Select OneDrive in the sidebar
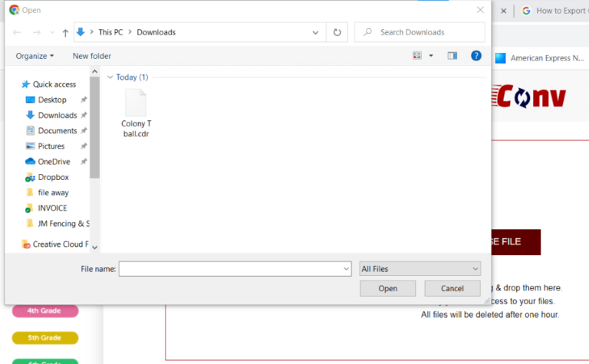 tap(54, 162)
